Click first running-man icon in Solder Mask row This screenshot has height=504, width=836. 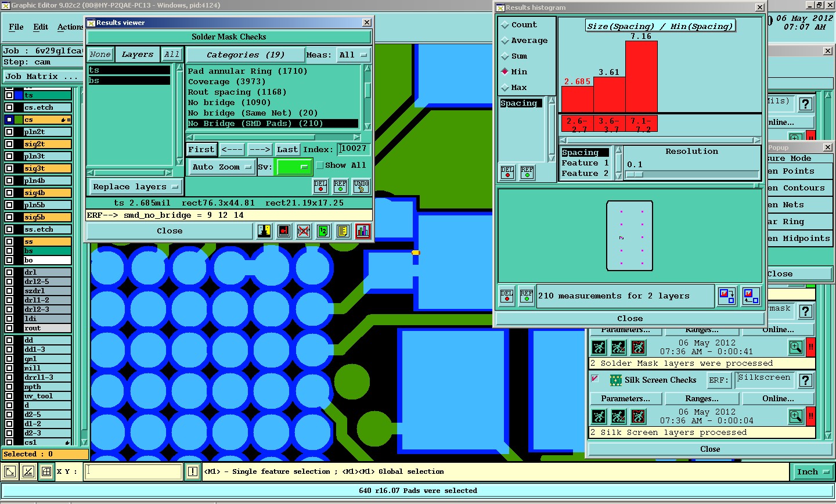(599, 347)
